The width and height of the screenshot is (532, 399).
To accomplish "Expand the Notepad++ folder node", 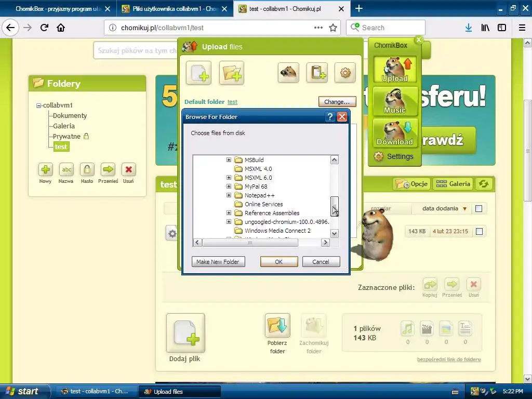I will (x=229, y=195).
